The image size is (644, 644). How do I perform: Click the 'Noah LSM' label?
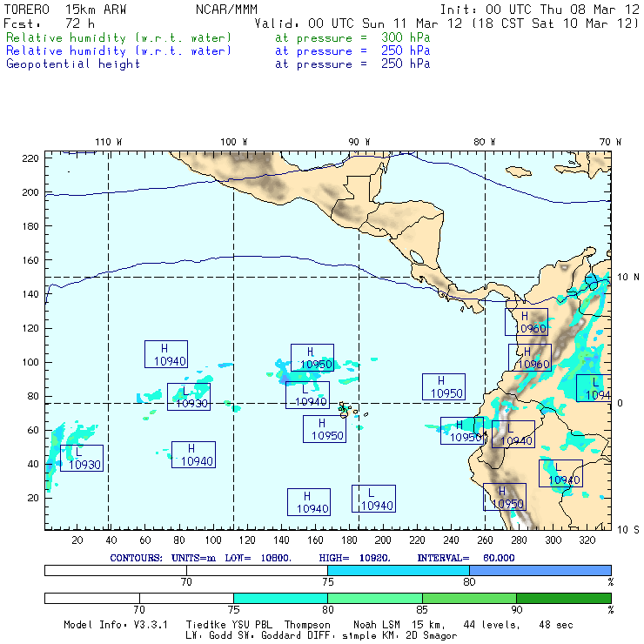[x=377, y=625]
